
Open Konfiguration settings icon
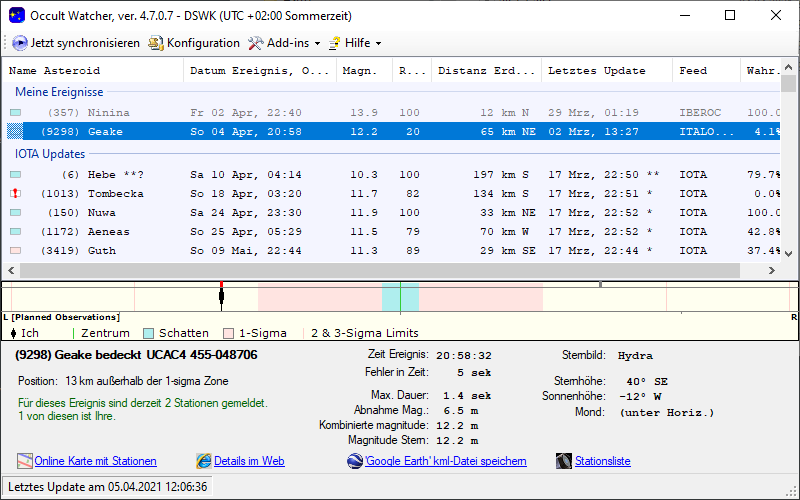[155, 43]
